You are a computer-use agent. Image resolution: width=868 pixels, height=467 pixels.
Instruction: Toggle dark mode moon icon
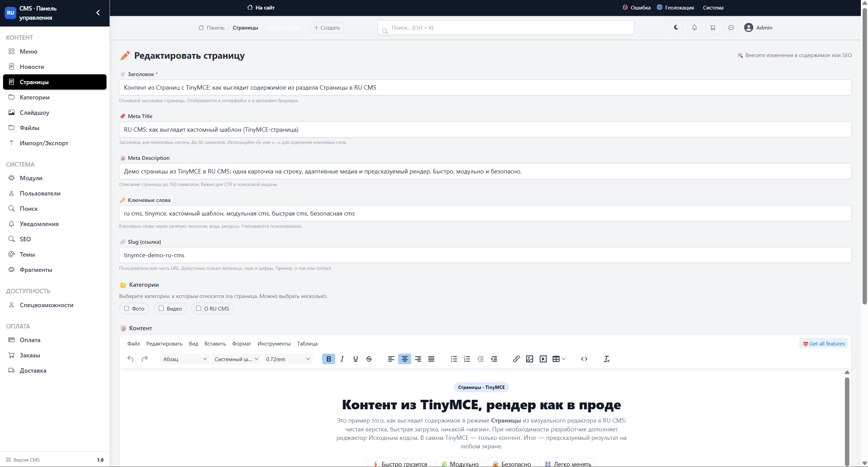coord(676,27)
